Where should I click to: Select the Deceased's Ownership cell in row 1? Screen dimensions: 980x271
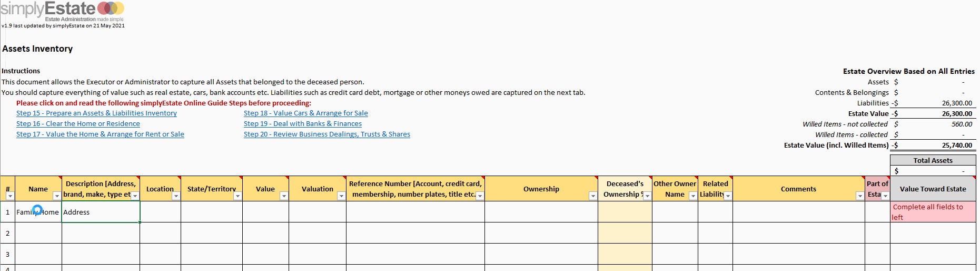click(625, 212)
